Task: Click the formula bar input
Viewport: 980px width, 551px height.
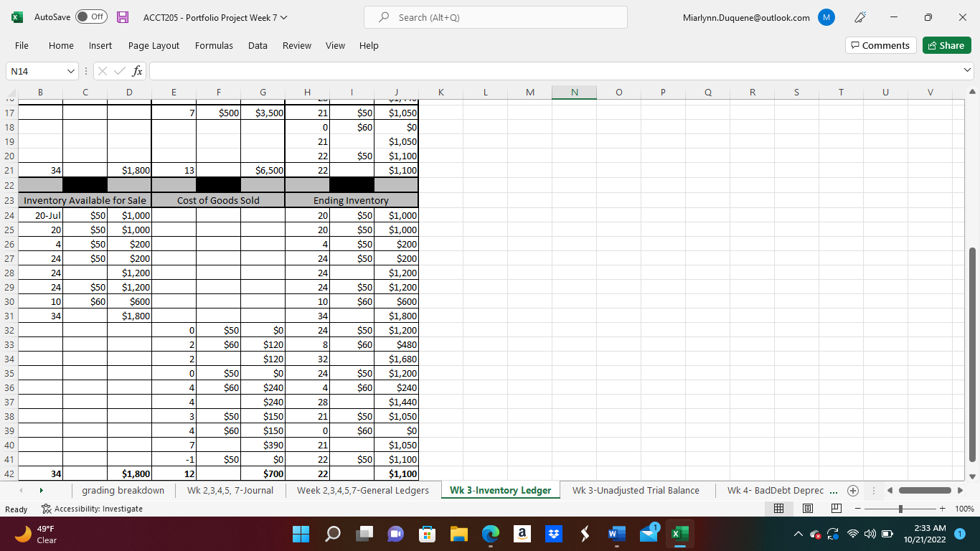Action: coord(556,71)
